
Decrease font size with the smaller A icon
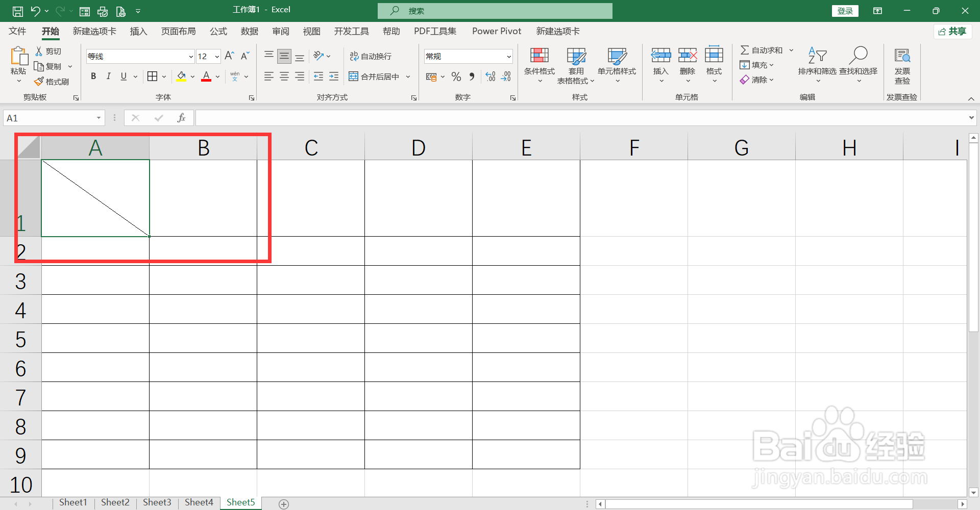(x=245, y=56)
